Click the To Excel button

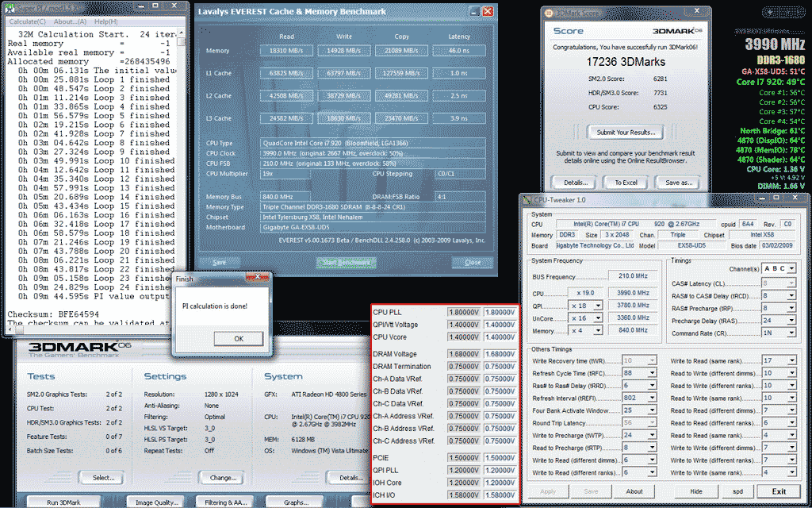pos(626,183)
